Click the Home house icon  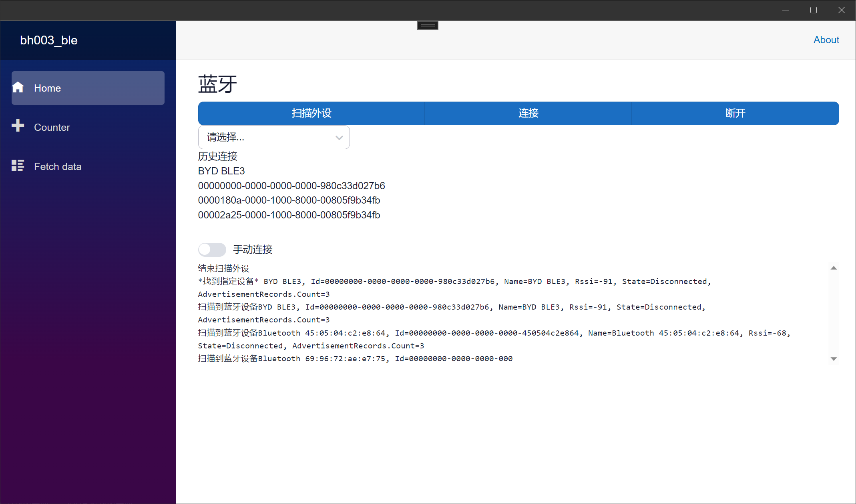tap(18, 87)
